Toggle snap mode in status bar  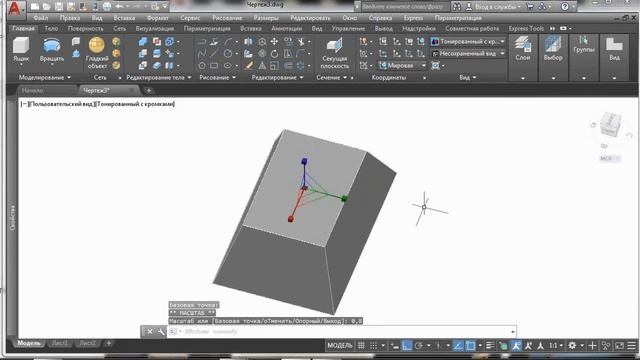point(373,346)
